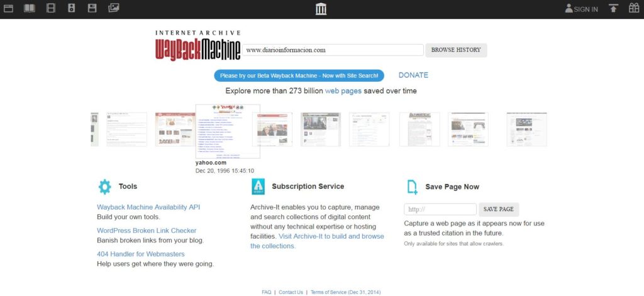Open the Terms of Service footer link
This screenshot has width=644, height=296.
coord(345,292)
